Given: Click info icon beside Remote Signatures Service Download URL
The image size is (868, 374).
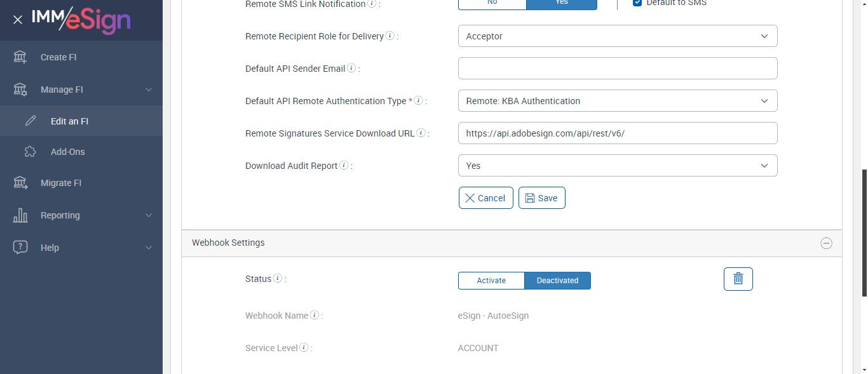Looking at the screenshot, I should 421,133.
